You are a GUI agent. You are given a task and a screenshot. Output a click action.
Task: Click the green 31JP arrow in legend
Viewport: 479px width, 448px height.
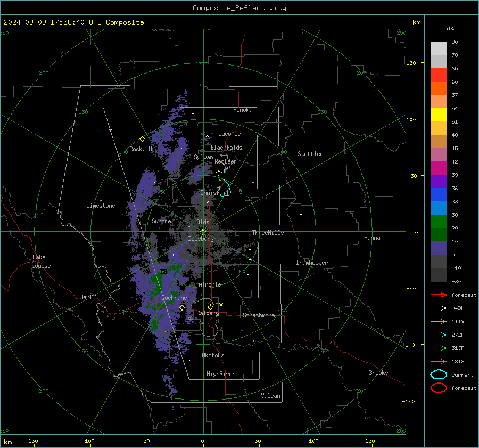coord(439,348)
